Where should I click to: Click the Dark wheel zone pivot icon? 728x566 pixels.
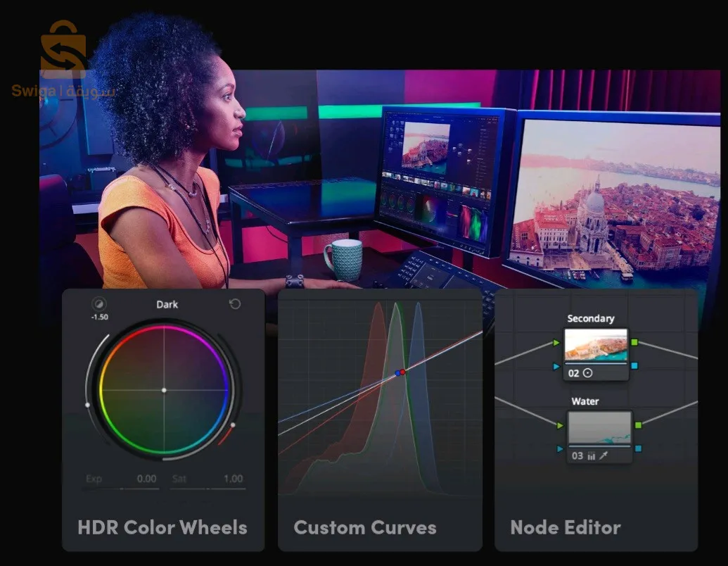[x=99, y=304]
